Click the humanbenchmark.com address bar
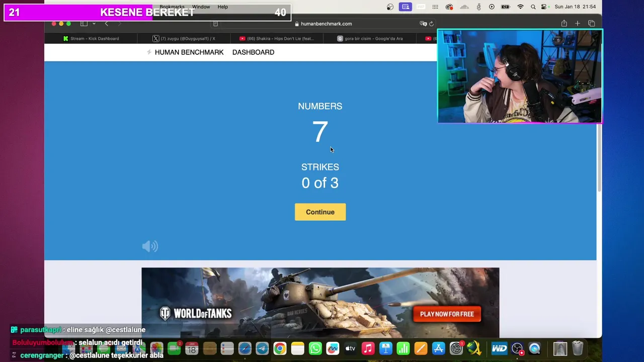This screenshot has width=644, height=362. 323,24
